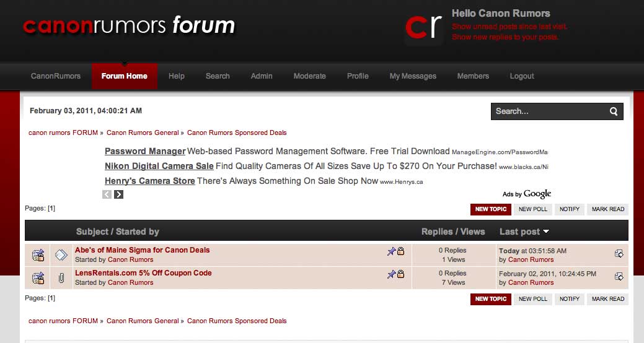Click Canon Rumors starter link in Abe's row
Image resolution: width=644 pixels, height=343 pixels.
(131, 259)
